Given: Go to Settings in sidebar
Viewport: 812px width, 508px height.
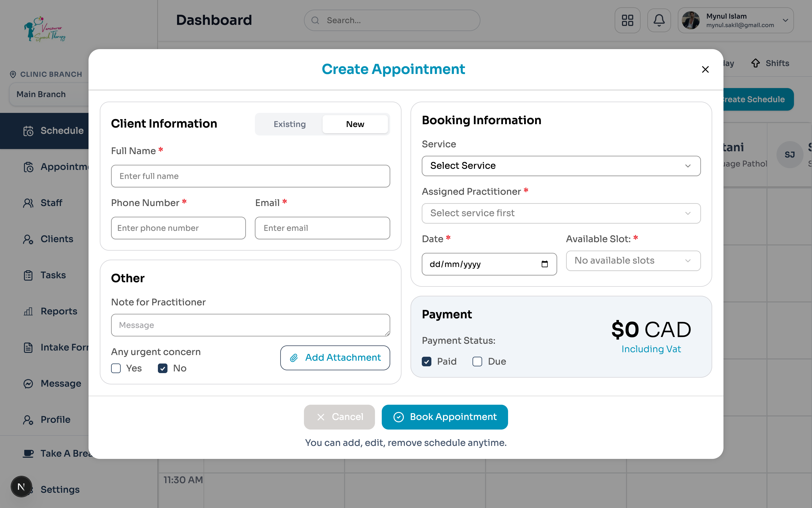Looking at the screenshot, I should pos(60,490).
